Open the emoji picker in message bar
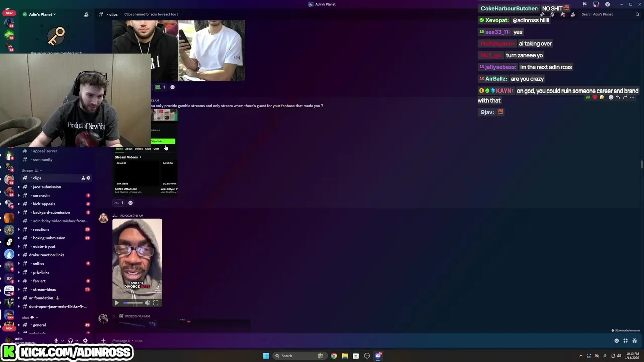The height and width of the screenshot is (362, 644). click(x=617, y=341)
